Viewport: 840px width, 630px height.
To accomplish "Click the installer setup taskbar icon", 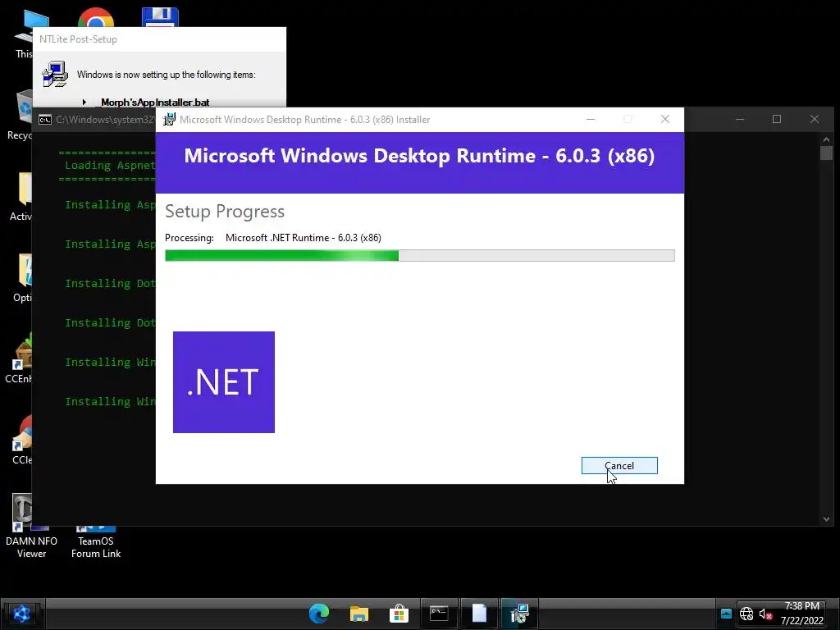I will point(519,614).
